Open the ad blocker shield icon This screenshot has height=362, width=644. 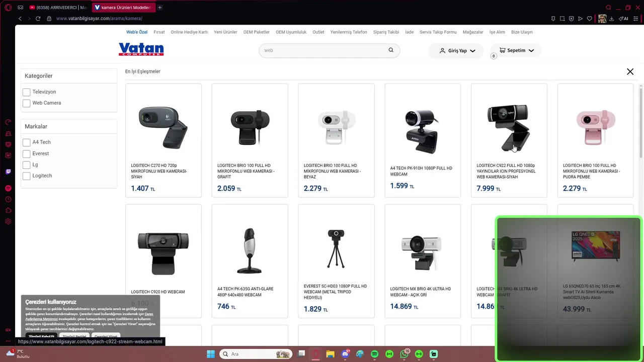572,19
